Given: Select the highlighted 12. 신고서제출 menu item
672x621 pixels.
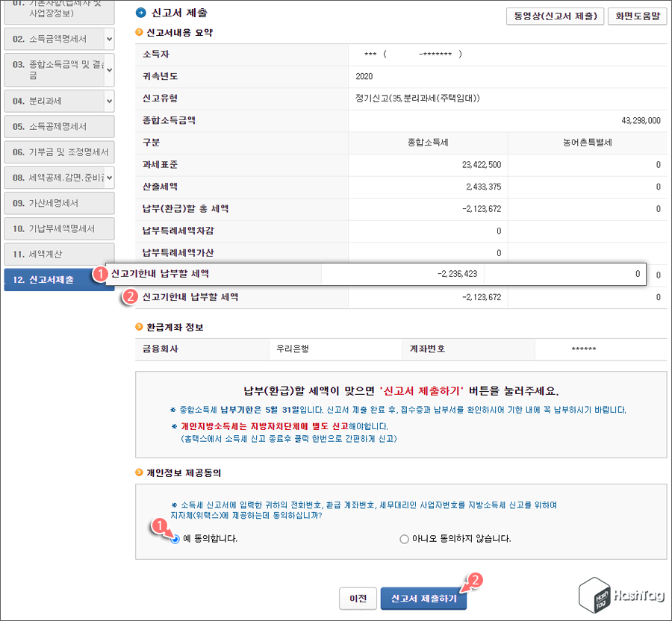Looking at the screenshot, I should click(x=52, y=279).
